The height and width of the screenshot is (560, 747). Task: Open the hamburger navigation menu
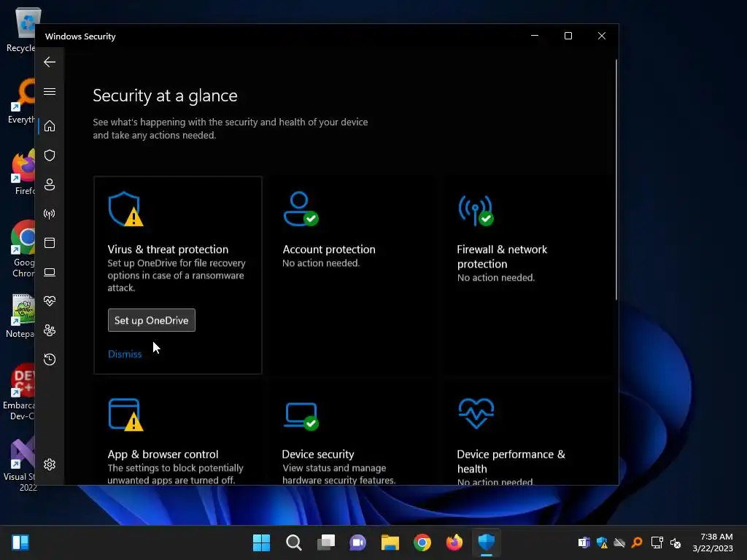pos(50,91)
